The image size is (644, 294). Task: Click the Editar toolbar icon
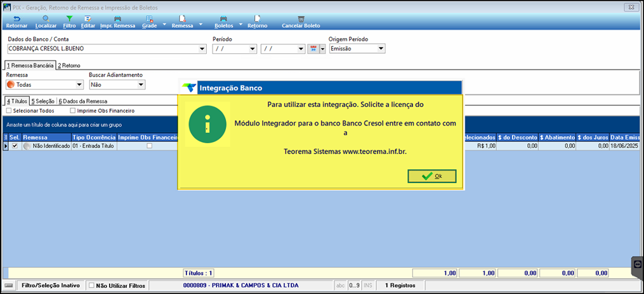tap(88, 19)
